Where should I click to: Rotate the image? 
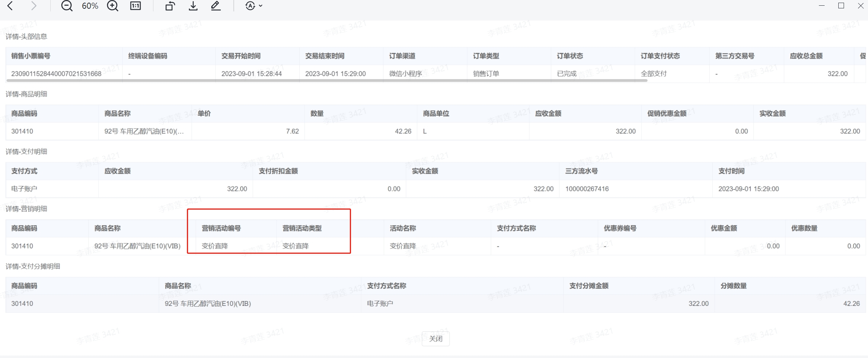(x=170, y=6)
